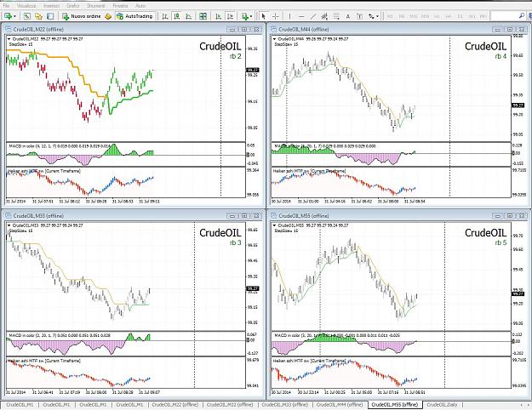Switch to Candlesticks display mode
This screenshot has width=532, height=410.
pos(177,16)
